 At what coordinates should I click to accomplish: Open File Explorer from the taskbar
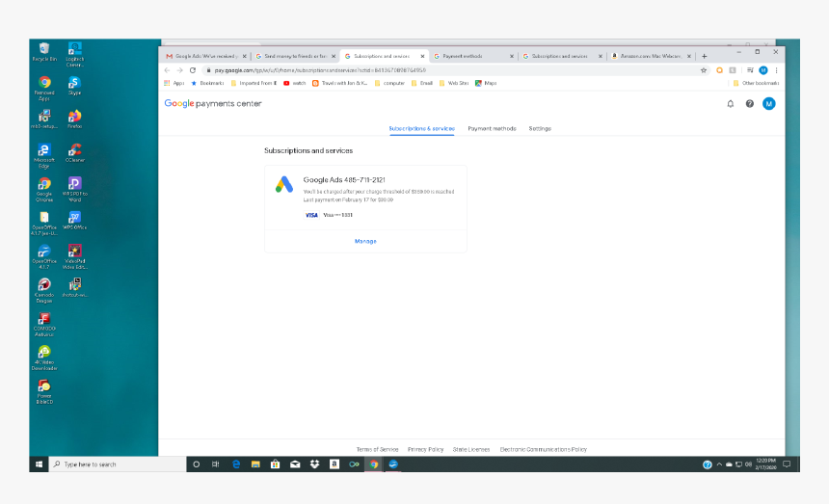coord(255,464)
